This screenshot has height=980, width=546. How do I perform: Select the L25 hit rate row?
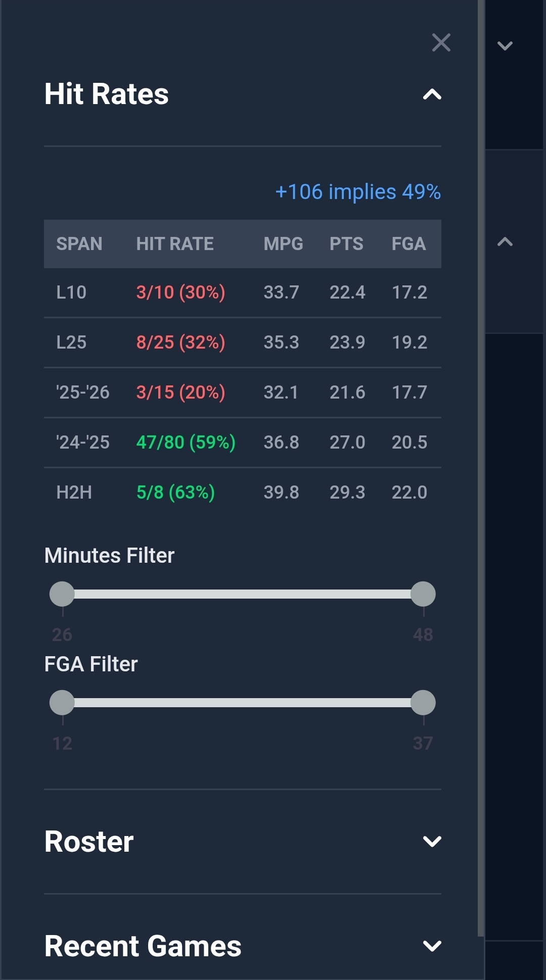pos(243,342)
